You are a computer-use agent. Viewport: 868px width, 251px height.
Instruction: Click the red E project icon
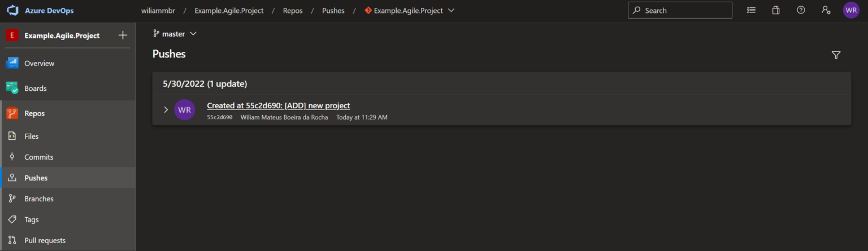coord(12,36)
